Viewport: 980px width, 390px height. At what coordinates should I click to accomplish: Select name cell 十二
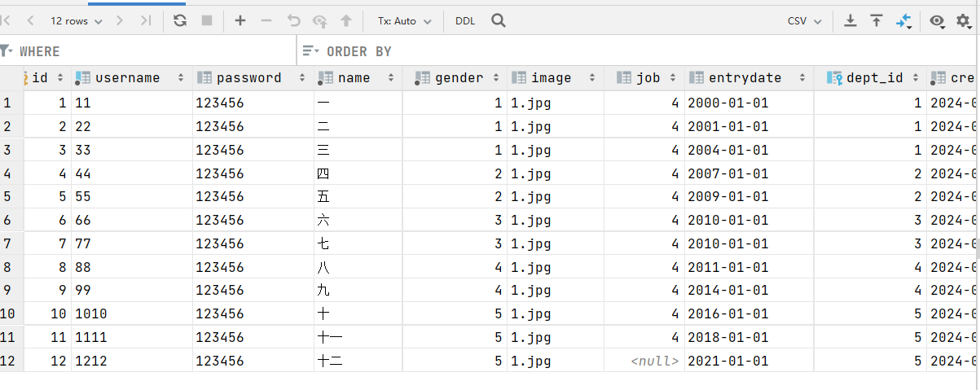point(358,360)
